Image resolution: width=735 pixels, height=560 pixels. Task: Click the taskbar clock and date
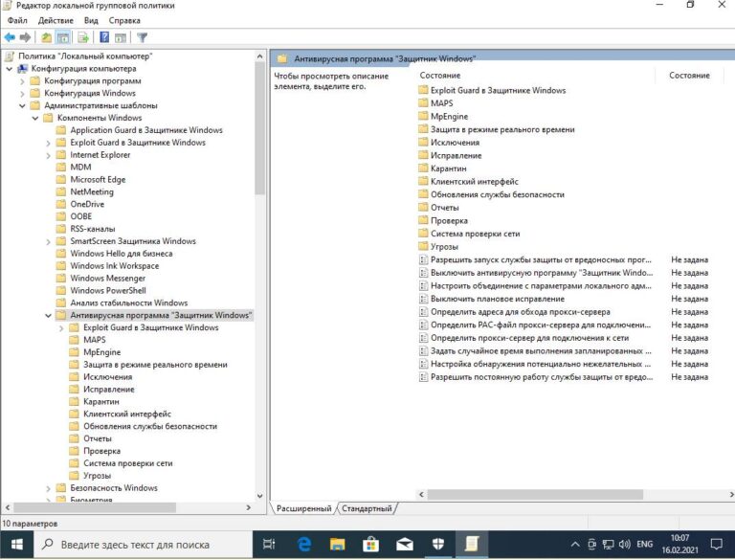pyautogui.click(x=679, y=544)
